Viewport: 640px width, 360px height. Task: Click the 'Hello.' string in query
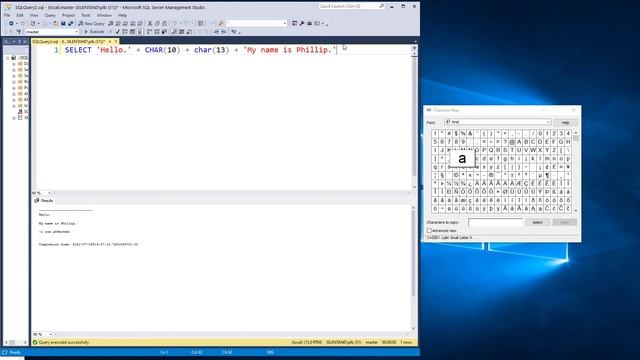click(x=114, y=50)
